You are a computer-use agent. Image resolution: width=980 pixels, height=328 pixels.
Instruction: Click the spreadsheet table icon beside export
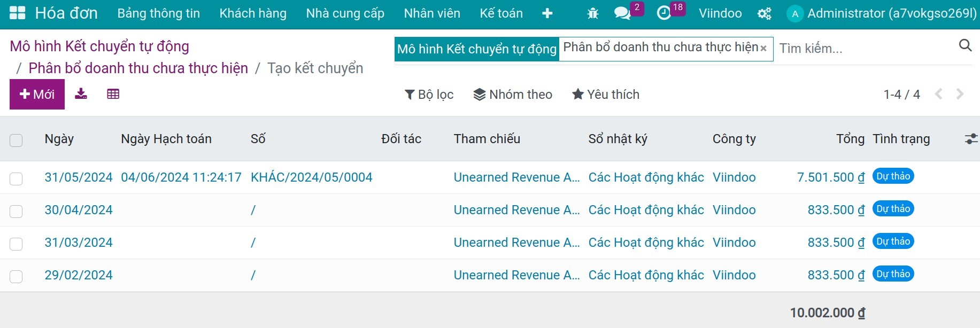coord(113,94)
